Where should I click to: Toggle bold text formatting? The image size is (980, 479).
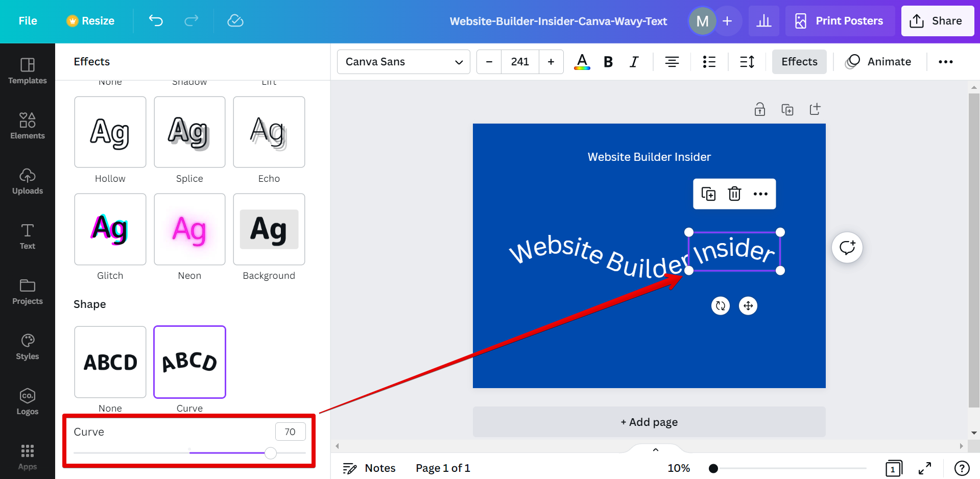click(x=608, y=62)
